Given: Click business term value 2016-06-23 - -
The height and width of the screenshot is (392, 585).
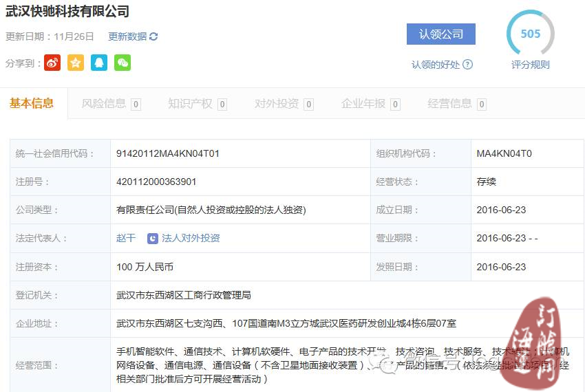Looking at the screenshot, I should point(507,238).
